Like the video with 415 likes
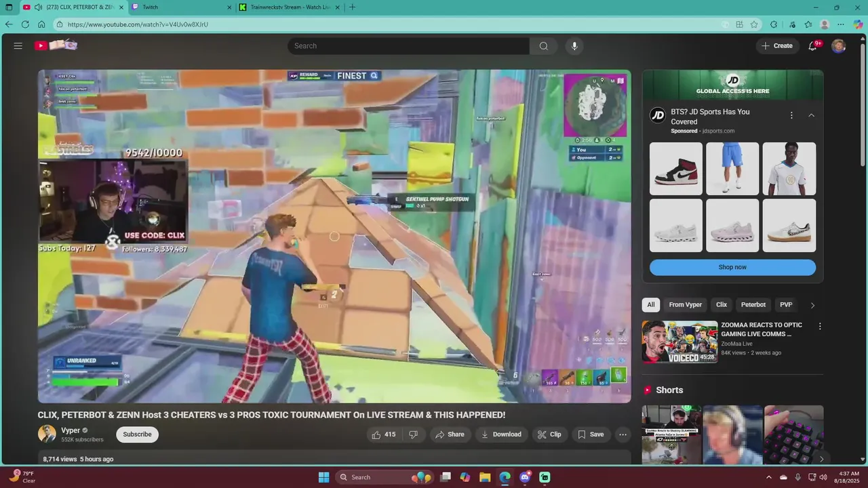868x488 pixels. (x=383, y=434)
